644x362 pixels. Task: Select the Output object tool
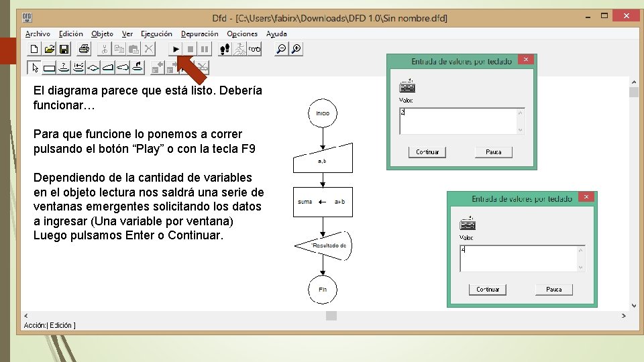pos(123,68)
